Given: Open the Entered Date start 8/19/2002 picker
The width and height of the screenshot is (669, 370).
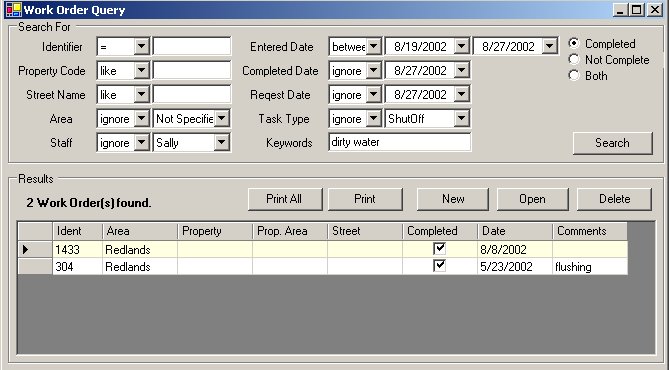Looking at the screenshot, I should click(x=461, y=46).
